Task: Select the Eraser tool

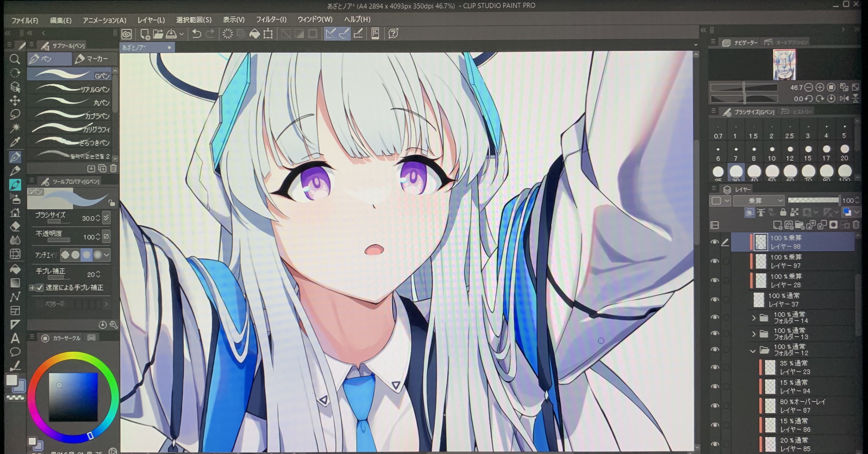Action: [15, 227]
